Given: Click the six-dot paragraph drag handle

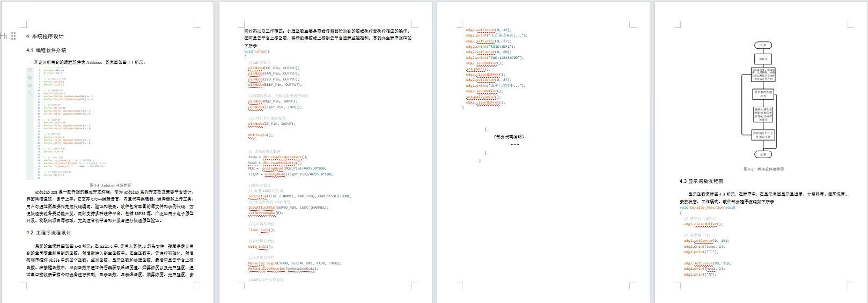Looking at the screenshot, I should pos(13,36).
